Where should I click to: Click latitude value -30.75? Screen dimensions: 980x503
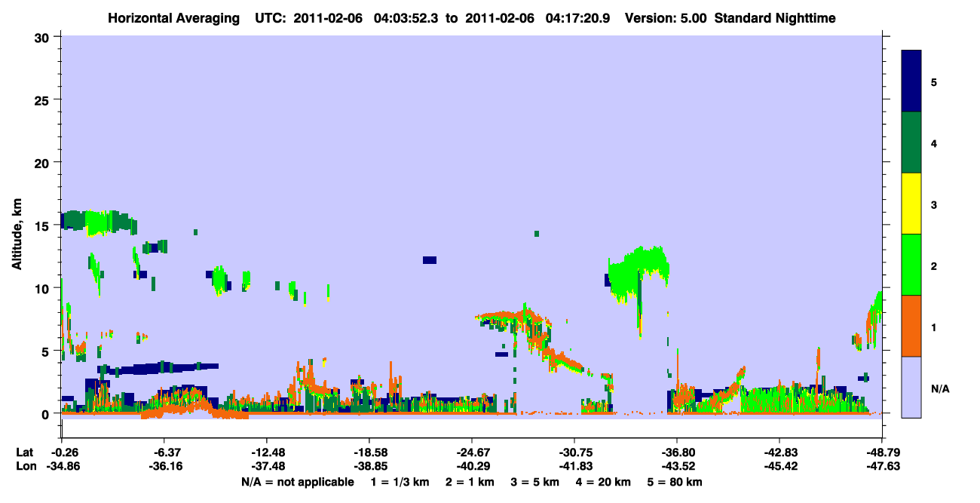pyautogui.click(x=574, y=452)
